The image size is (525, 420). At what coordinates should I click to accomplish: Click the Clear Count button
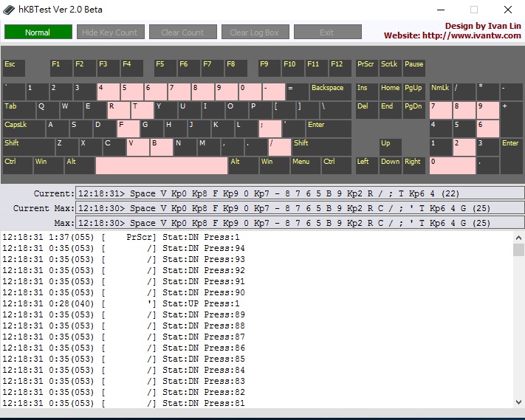click(x=182, y=32)
